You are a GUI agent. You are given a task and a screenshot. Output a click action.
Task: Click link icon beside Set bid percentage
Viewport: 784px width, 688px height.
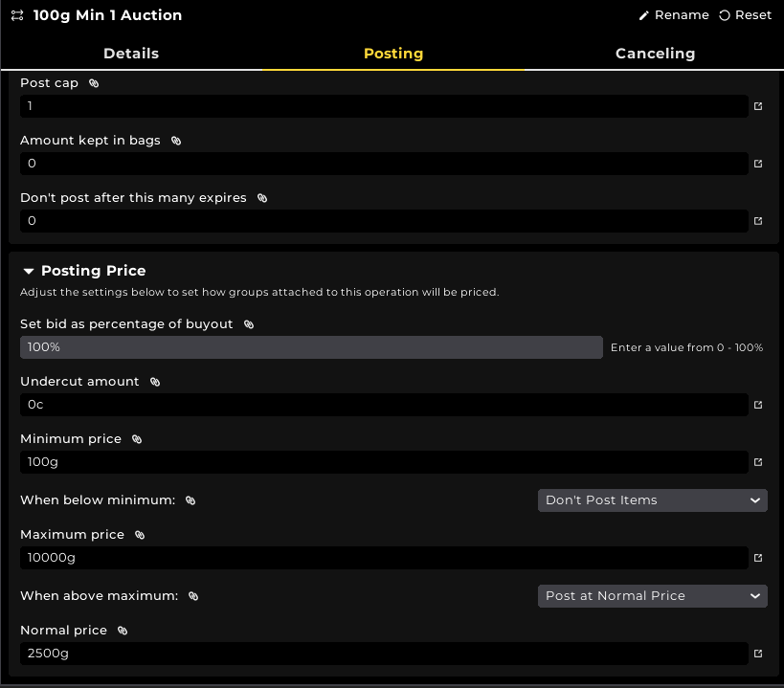249,324
